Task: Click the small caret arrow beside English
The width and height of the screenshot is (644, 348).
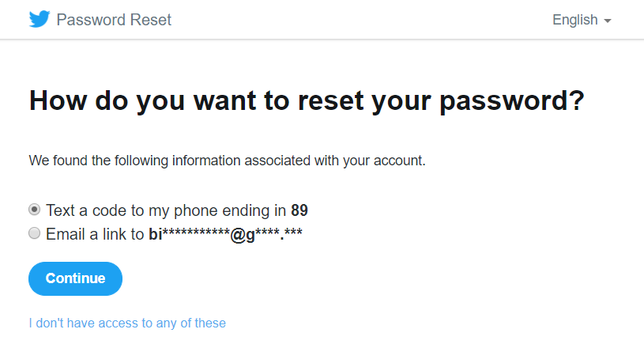Action: [x=608, y=21]
